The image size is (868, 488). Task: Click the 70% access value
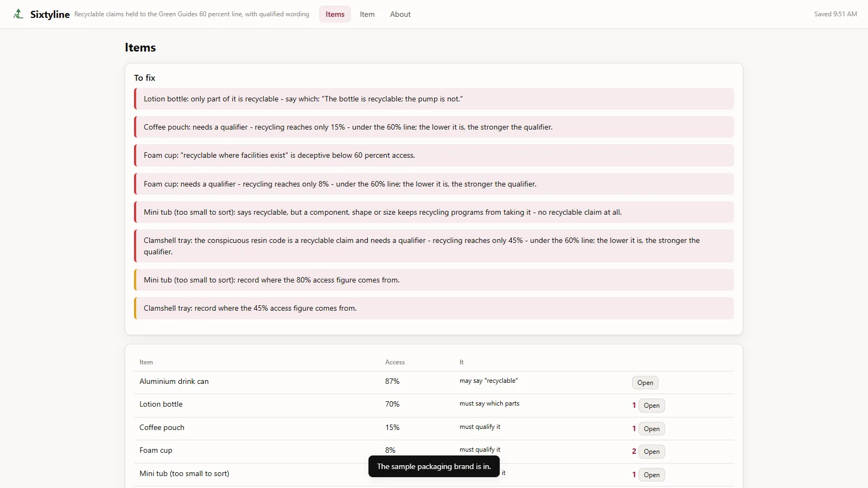pos(392,404)
